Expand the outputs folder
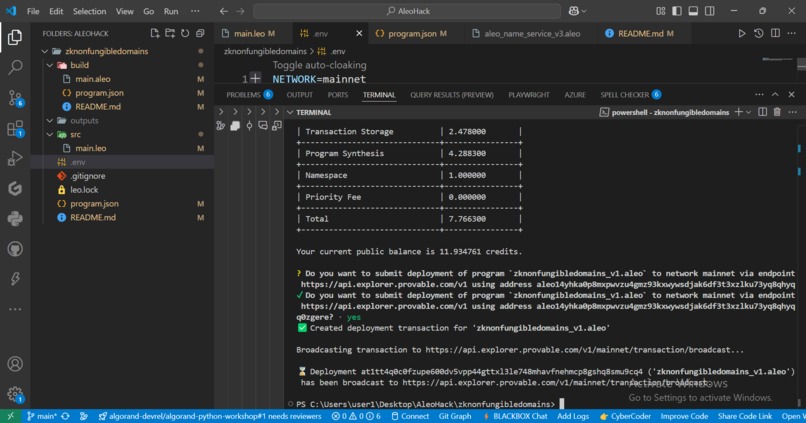Screen dimensions: 806x423 click(50, 121)
